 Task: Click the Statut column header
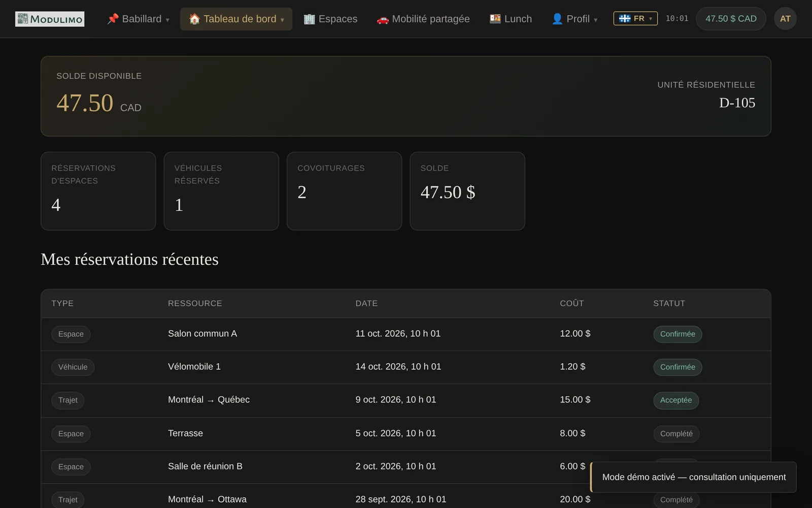click(x=669, y=303)
